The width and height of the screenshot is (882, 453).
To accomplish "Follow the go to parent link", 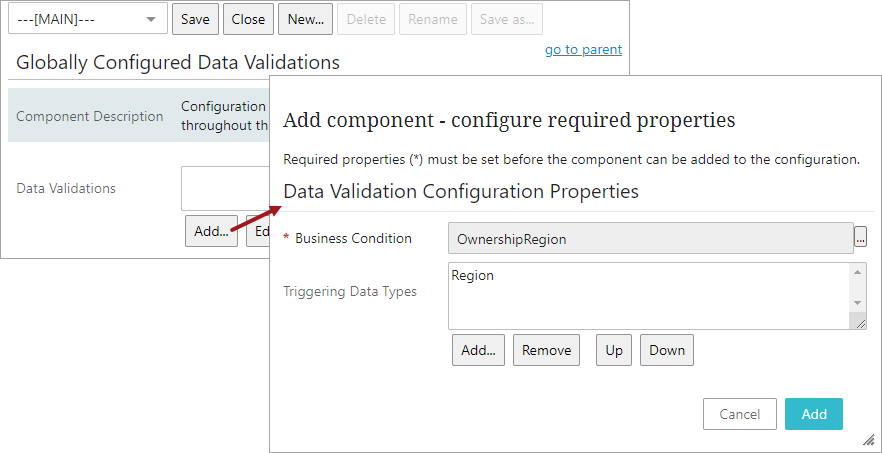I will point(583,49).
